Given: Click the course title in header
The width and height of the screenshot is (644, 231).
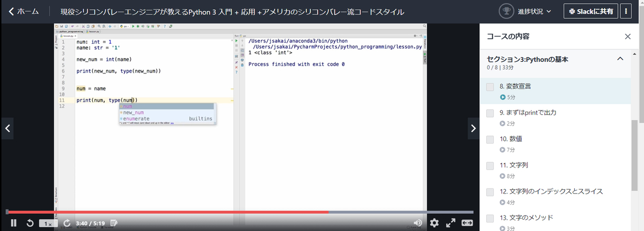Looking at the screenshot, I should 232,12.
